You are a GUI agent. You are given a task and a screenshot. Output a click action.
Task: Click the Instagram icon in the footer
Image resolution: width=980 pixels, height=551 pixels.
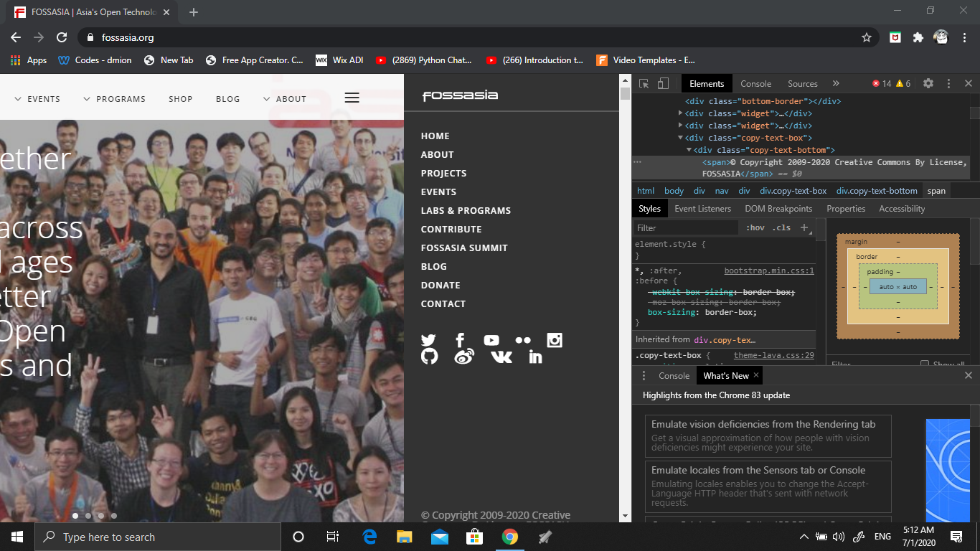[x=555, y=340]
